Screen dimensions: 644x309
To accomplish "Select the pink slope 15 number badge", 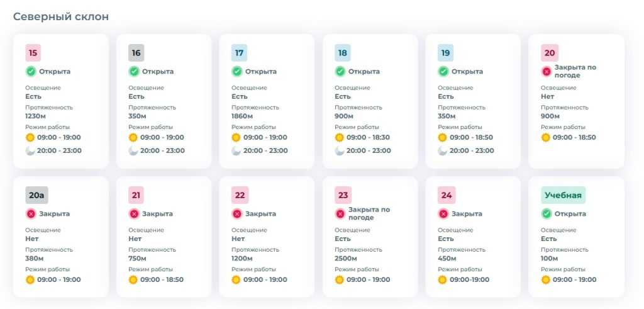I will coord(33,53).
